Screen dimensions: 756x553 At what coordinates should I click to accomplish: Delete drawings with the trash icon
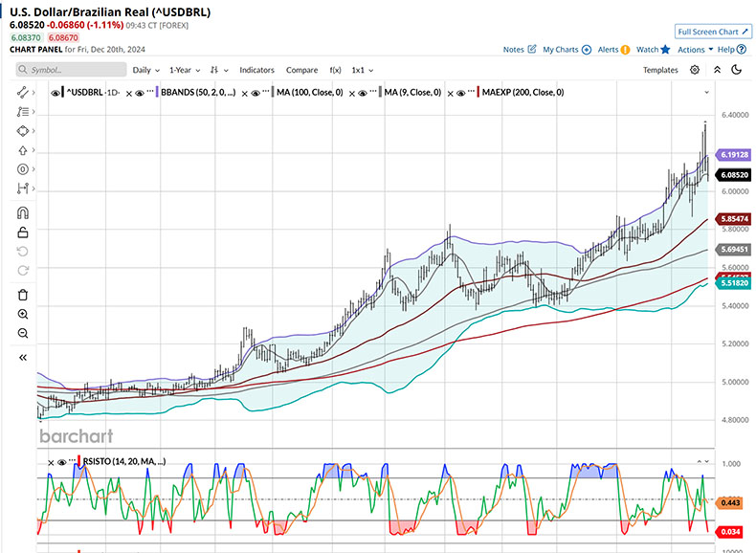[x=23, y=294]
